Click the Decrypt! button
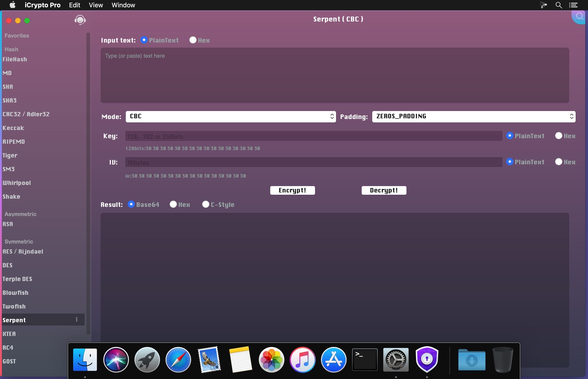The image size is (588, 379). pos(384,190)
